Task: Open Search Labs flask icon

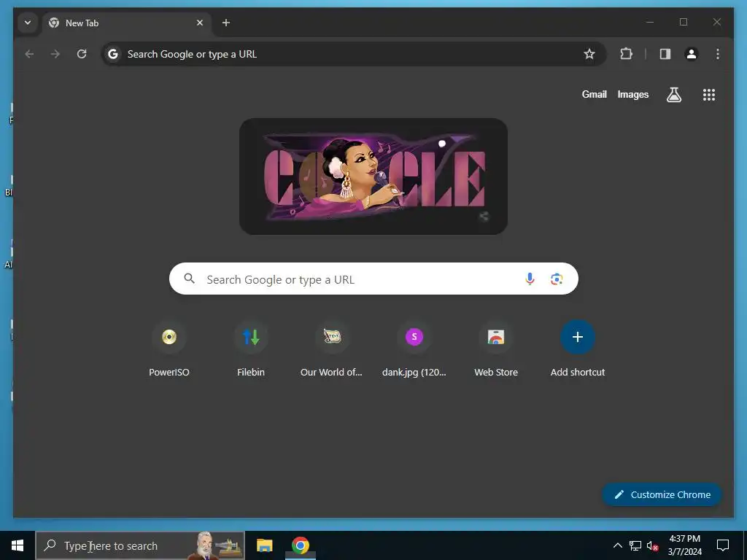Action: [673, 95]
